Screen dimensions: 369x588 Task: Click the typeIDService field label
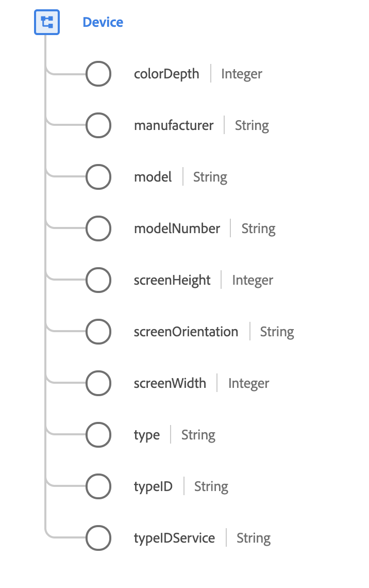click(175, 538)
